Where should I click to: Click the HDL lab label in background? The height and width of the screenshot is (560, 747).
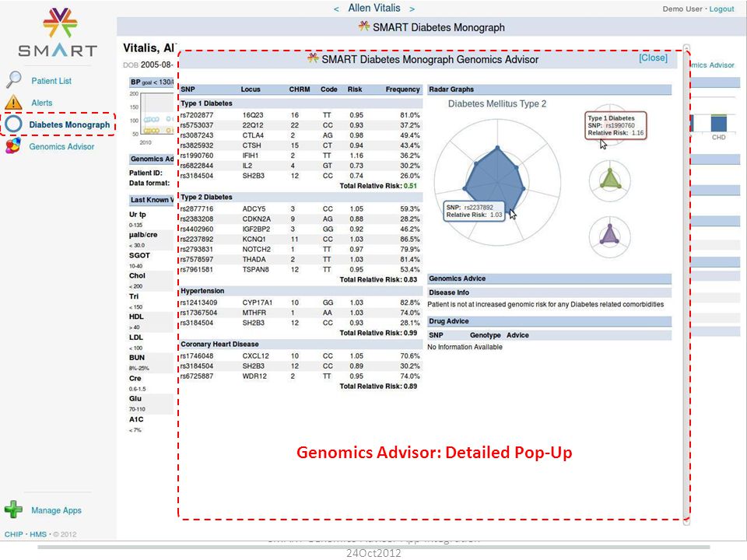coord(136,317)
